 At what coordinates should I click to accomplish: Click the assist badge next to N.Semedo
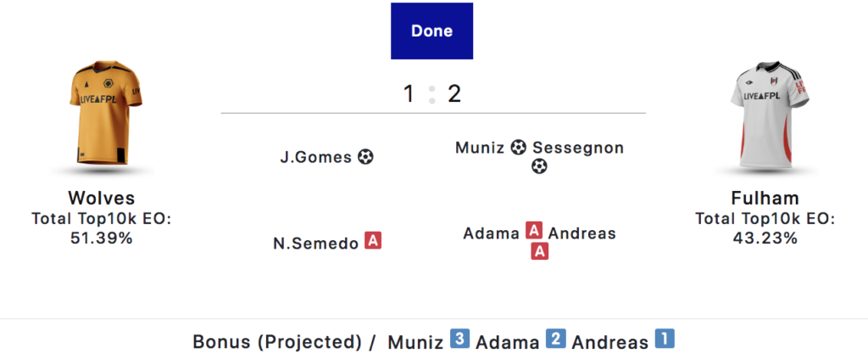373,242
